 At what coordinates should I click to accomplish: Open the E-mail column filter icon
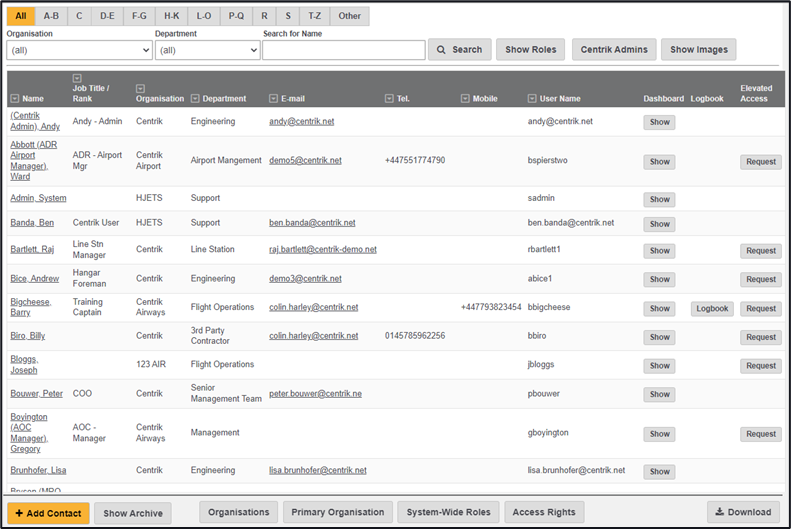click(x=274, y=99)
